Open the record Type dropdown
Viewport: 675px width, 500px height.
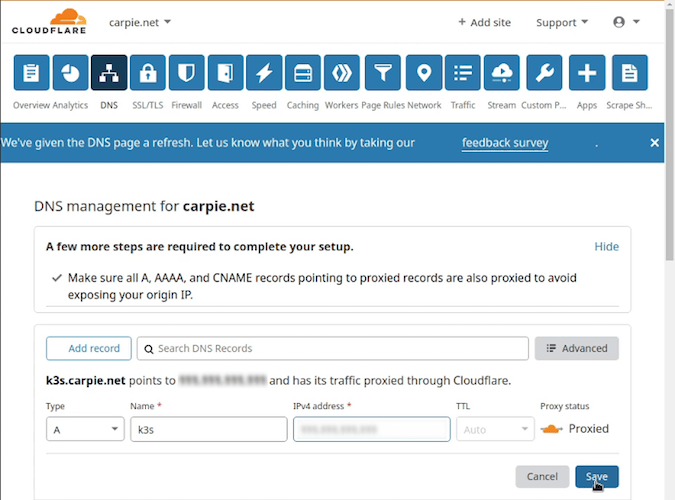85,429
